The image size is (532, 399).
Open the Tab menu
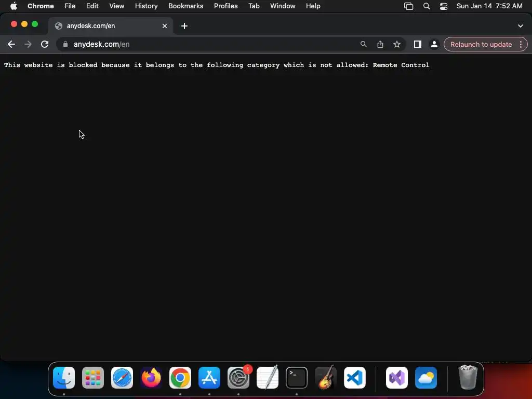click(x=254, y=6)
